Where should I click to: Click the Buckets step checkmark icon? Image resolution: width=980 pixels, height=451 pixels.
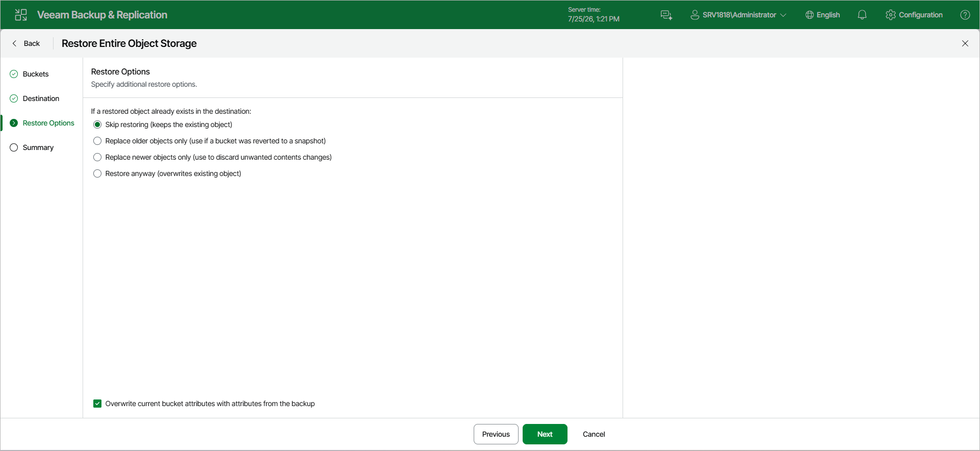[14, 74]
